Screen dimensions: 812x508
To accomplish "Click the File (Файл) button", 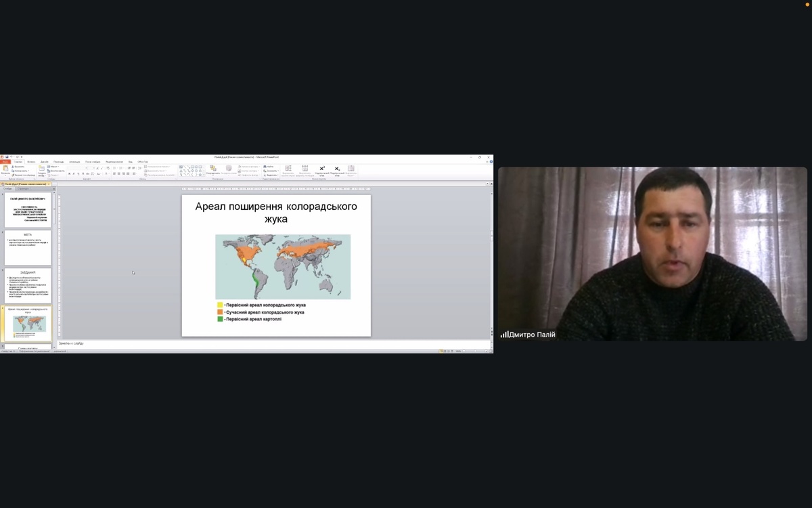I will (5, 162).
